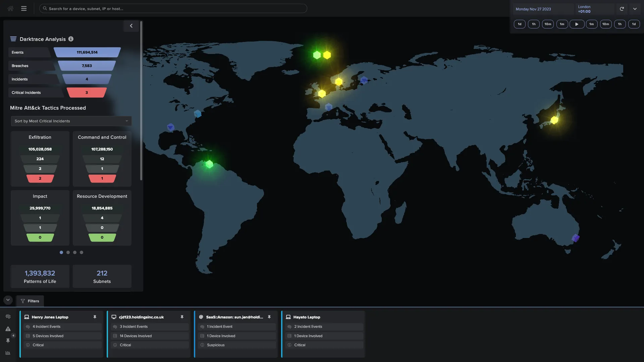
Task: Click the Darktrace Analysis info icon
Action: point(71,39)
